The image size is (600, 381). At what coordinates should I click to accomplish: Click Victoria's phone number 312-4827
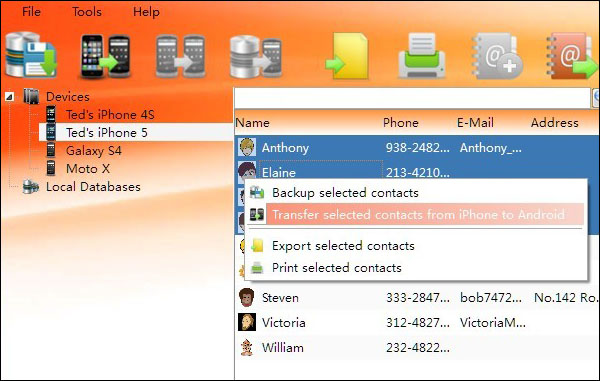(x=418, y=322)
